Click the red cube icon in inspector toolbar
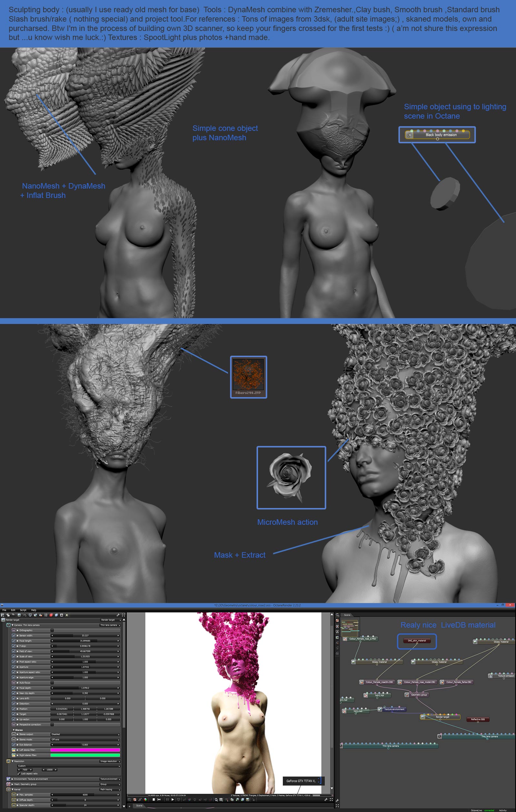 coord(51,615)
